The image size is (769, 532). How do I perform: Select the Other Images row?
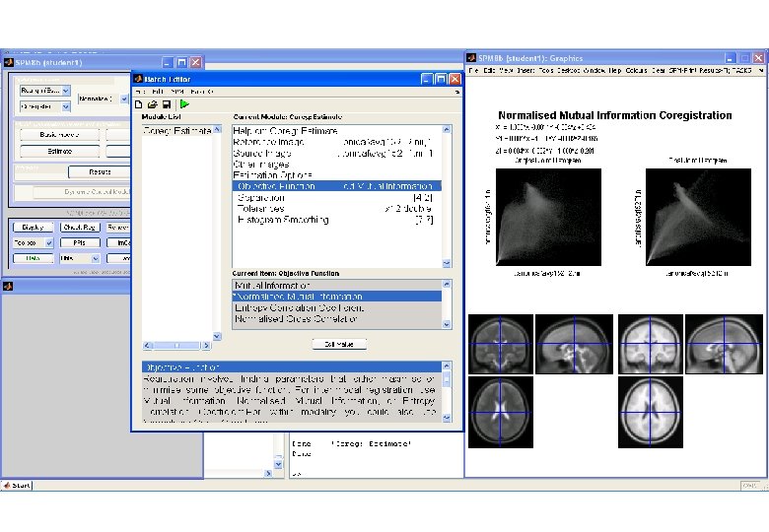point(337,165)
